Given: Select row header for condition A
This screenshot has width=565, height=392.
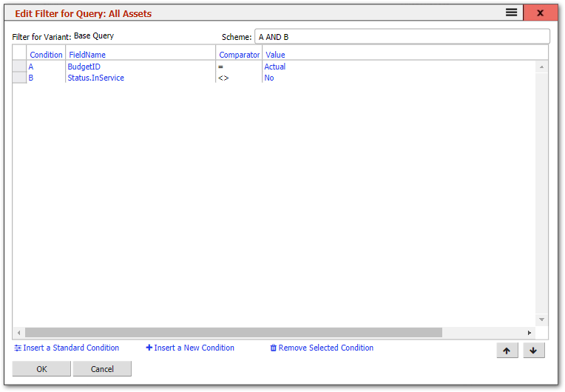Looking at the screenshot, I should pos(19,67).
